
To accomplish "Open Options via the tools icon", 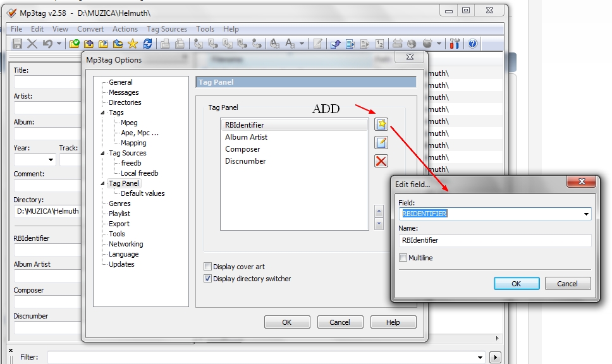I will (x=455, y=44).
